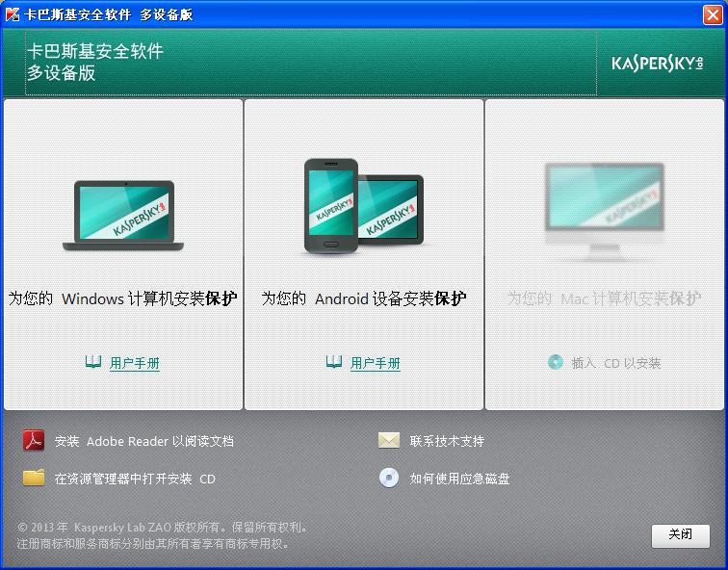This screenshot has width=728, height=570.
Task: Click the Windows laptop illustration
Action: tap(123, 215)
